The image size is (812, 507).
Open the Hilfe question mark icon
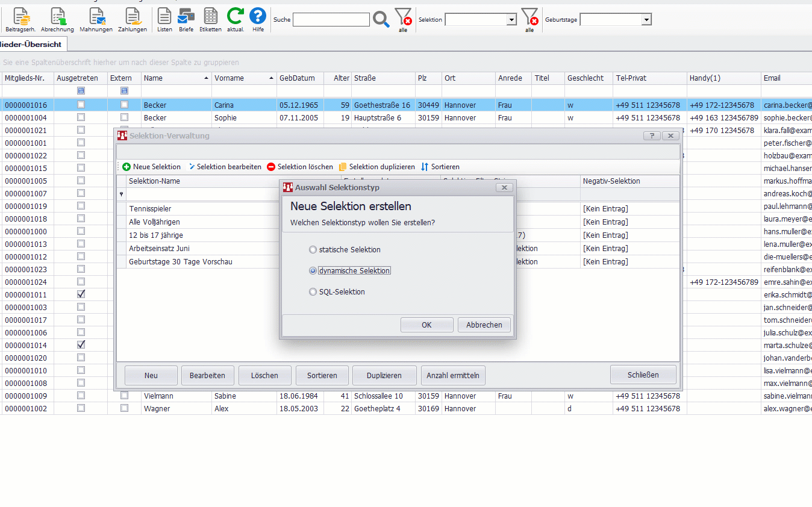click(258, 17)
